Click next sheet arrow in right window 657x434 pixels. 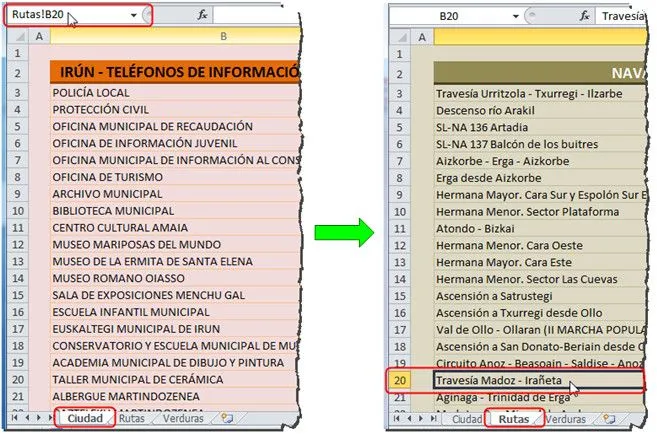421,418
